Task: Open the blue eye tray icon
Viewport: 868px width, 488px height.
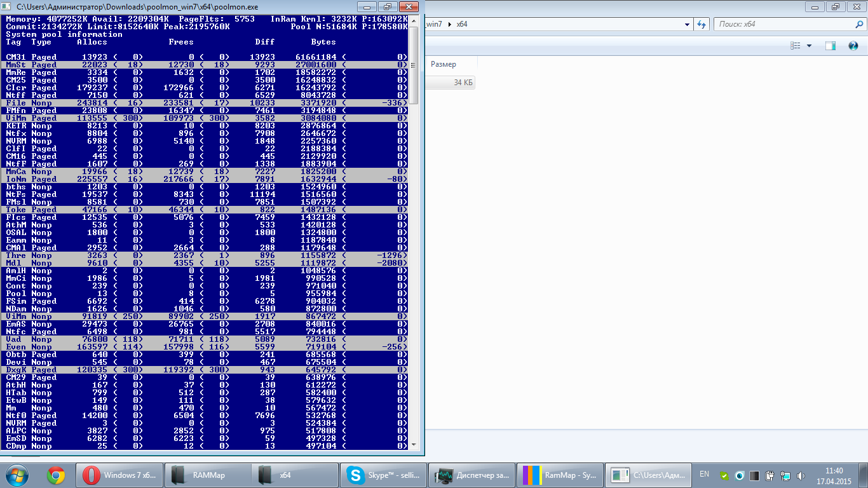Action: [x=739, y=475]
